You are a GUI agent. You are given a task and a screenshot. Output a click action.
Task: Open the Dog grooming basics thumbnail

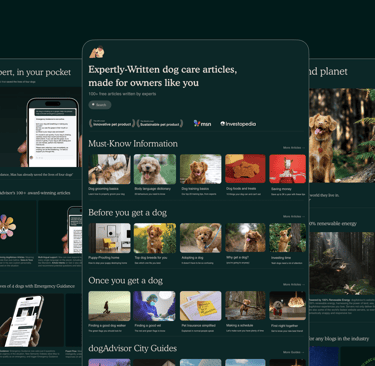(109, 169)
